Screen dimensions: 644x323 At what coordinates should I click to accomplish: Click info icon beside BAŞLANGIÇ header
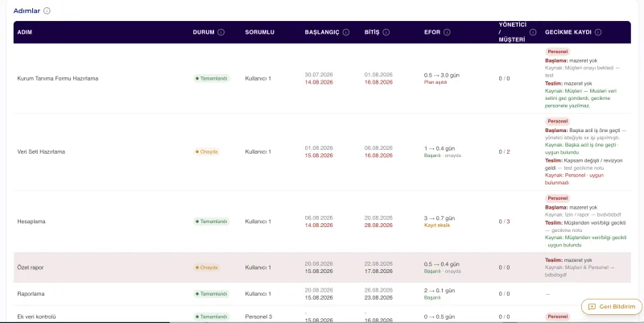click(346, 32)
